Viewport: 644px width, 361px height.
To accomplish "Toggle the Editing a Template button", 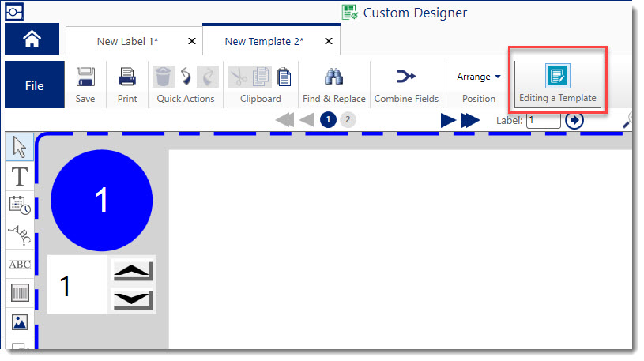I will [558, 84].
